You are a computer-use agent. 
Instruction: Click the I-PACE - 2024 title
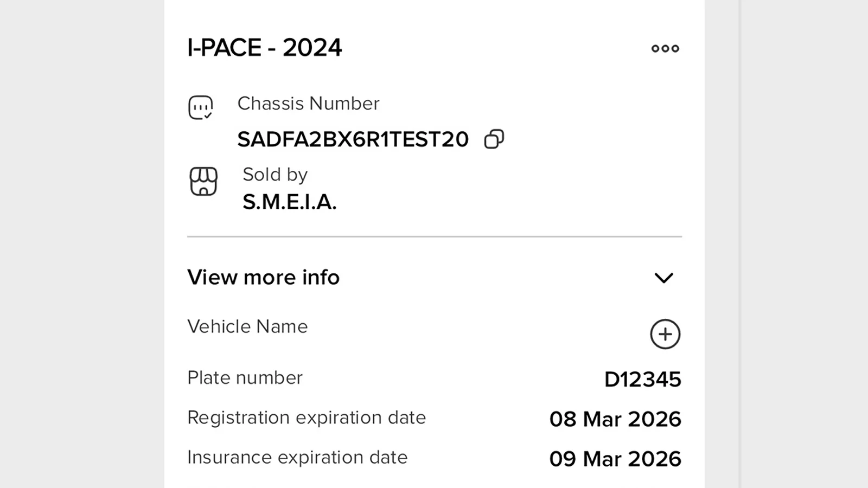[264, 48]
